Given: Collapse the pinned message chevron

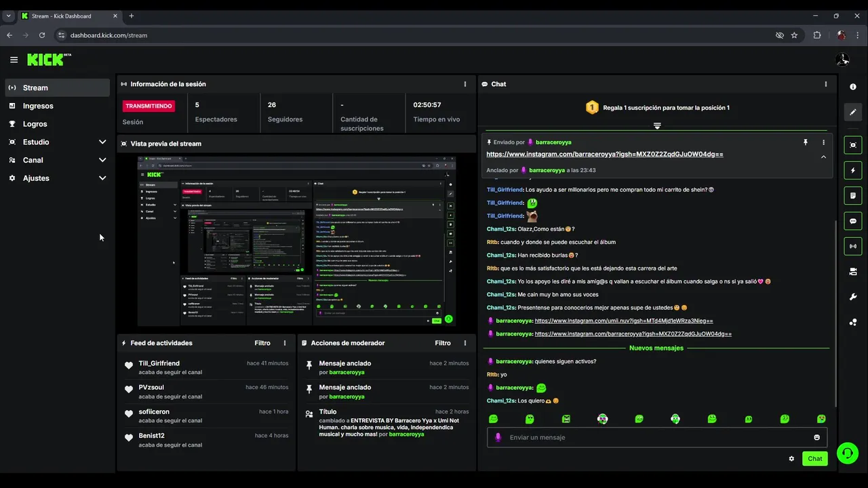Looking at the screenshot, I should [823, 157].
